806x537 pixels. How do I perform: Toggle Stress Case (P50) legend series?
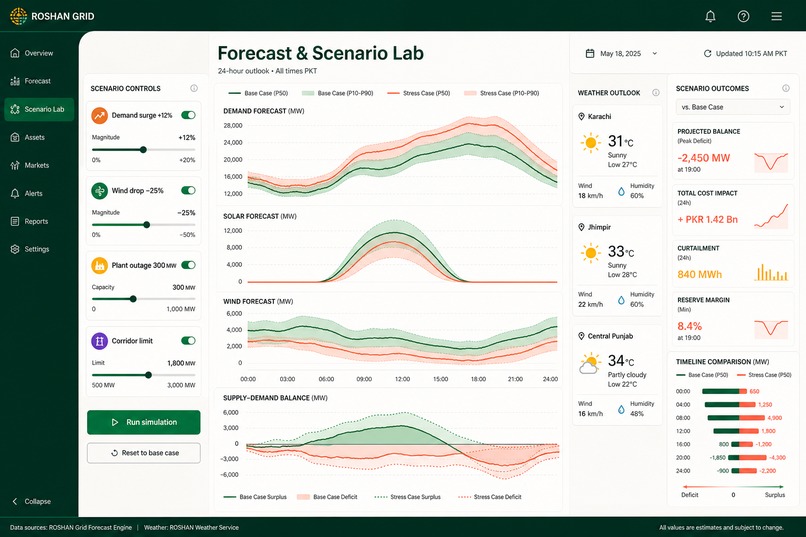point(418,93)
